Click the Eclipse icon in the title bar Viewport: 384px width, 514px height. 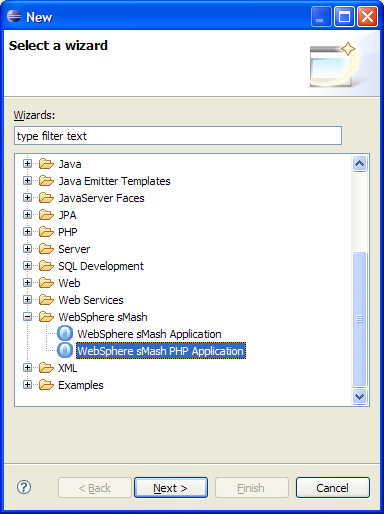[x=14, y=16]
